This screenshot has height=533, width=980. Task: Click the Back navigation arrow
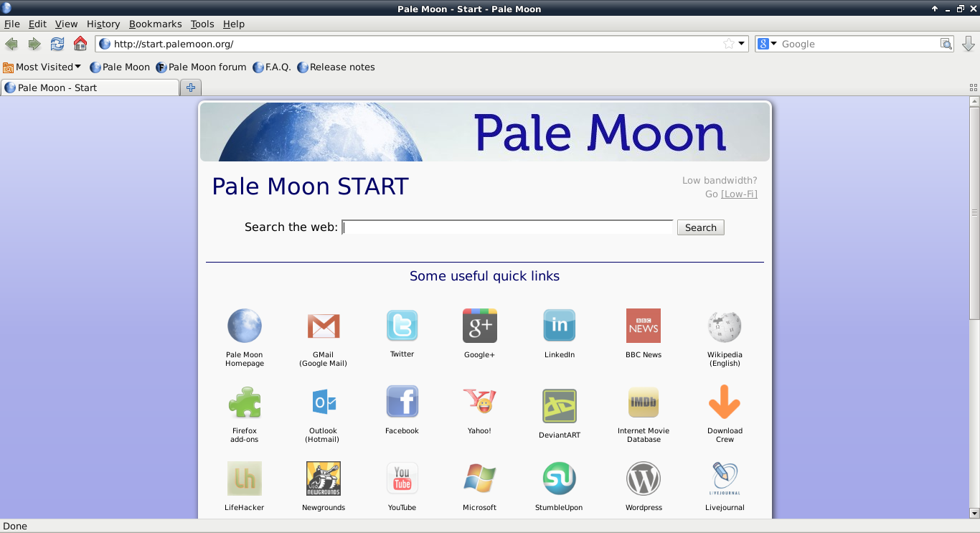click(11, 44)
